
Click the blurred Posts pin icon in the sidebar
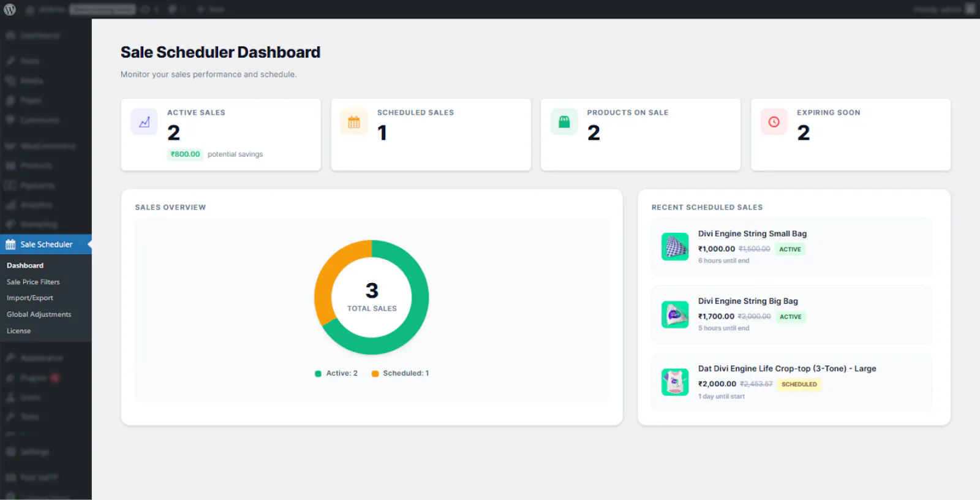tap(10, 61)
